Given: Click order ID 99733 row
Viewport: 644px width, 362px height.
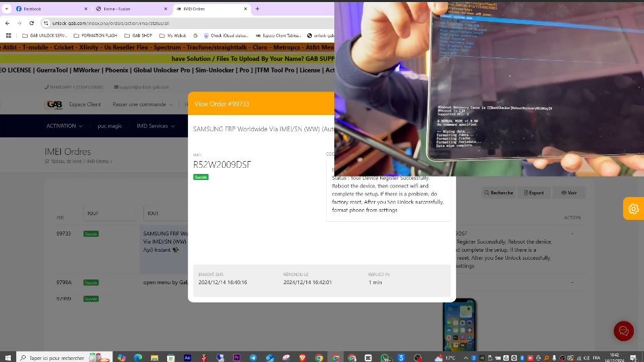Looking at the screenshot, I should click(64, 233).
